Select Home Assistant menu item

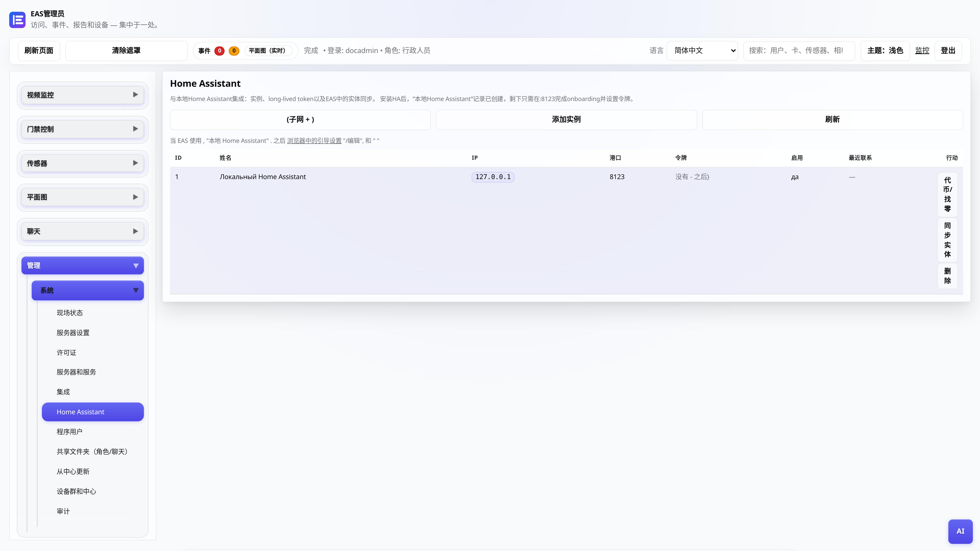click(x=93, y=412)
